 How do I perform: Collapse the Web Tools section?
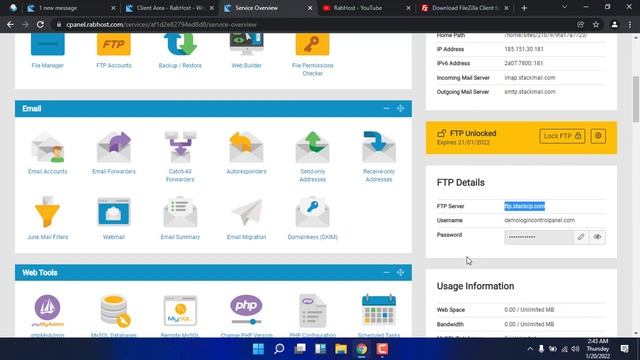tap(386, 273)
